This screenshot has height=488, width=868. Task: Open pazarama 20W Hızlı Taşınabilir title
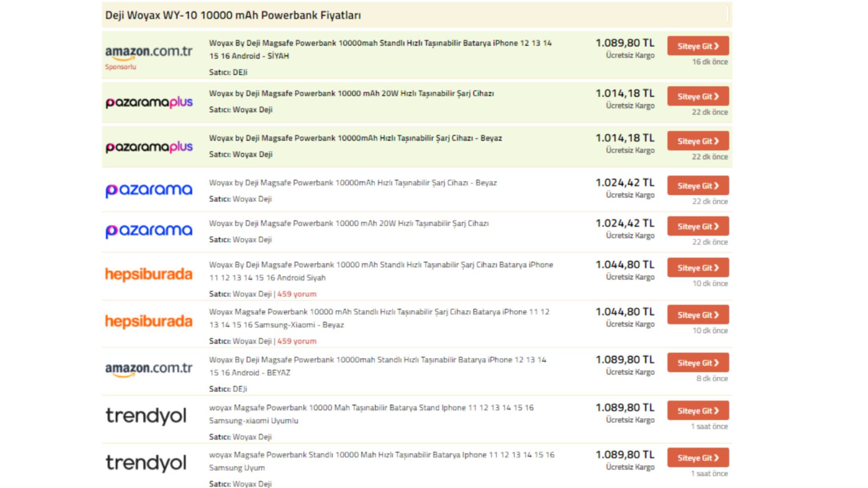point(349,224)
